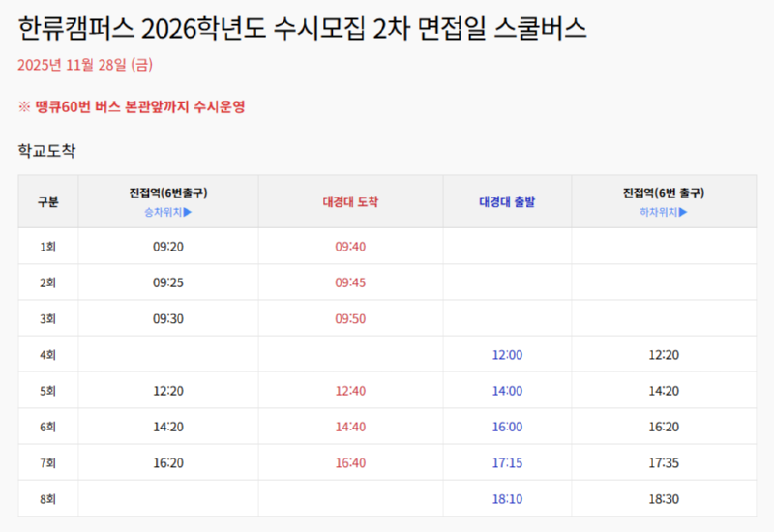This screenshot has width=774, height=532.
Task: Click the 구분 column header
Action: (47, 202)
